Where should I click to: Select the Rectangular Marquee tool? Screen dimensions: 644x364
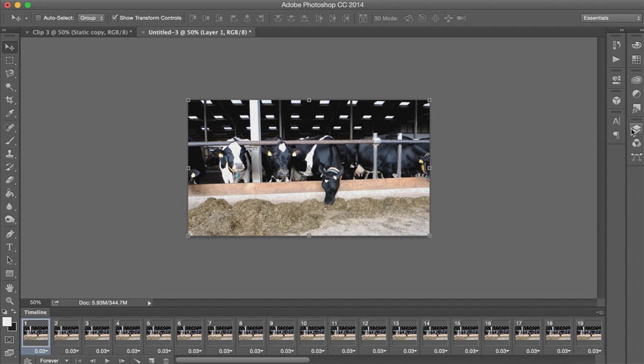point(10,60)
